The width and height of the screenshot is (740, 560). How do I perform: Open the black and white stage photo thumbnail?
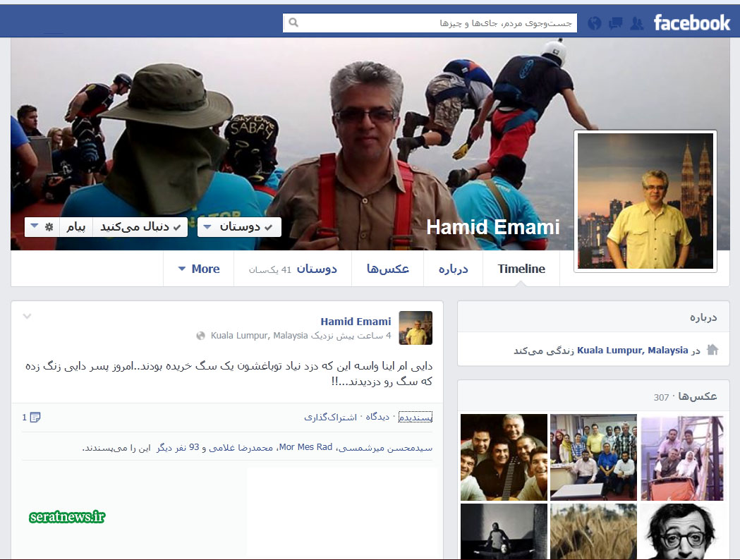504,532
